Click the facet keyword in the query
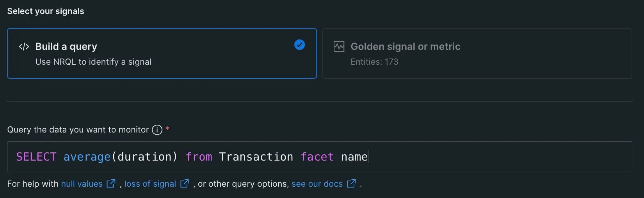 [x=317, y=157]
